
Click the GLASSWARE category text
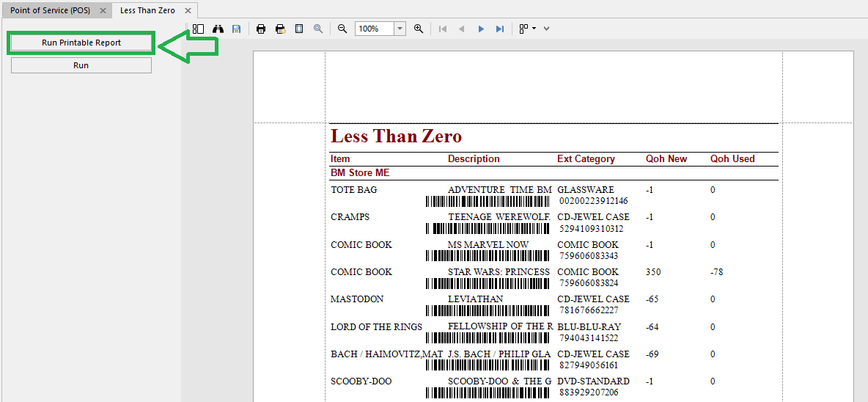tap(586, 190)
